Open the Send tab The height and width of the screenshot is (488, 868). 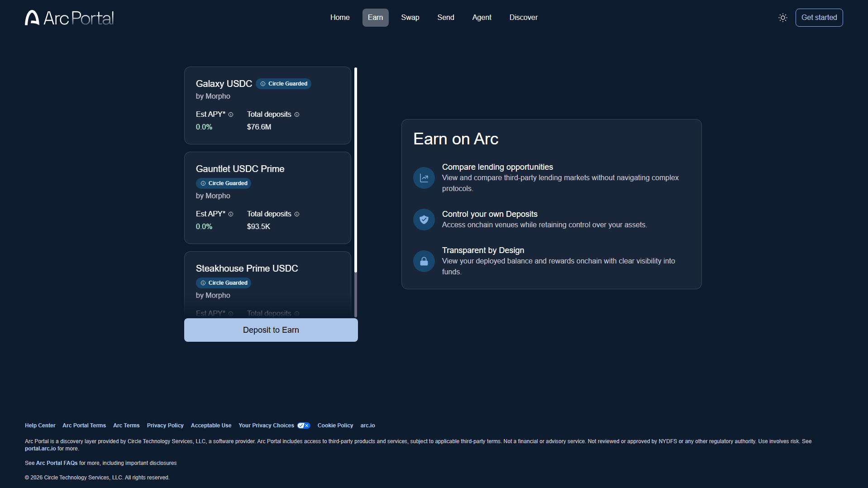click(446, 18)
